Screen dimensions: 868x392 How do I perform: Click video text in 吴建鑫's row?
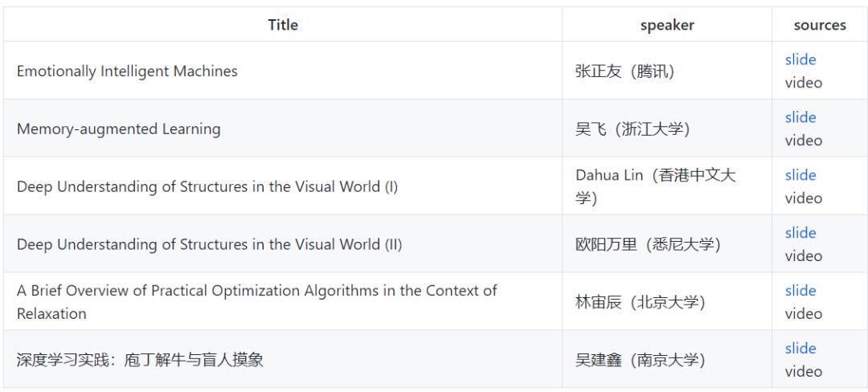pyautogui.click(x=803, y=372)
